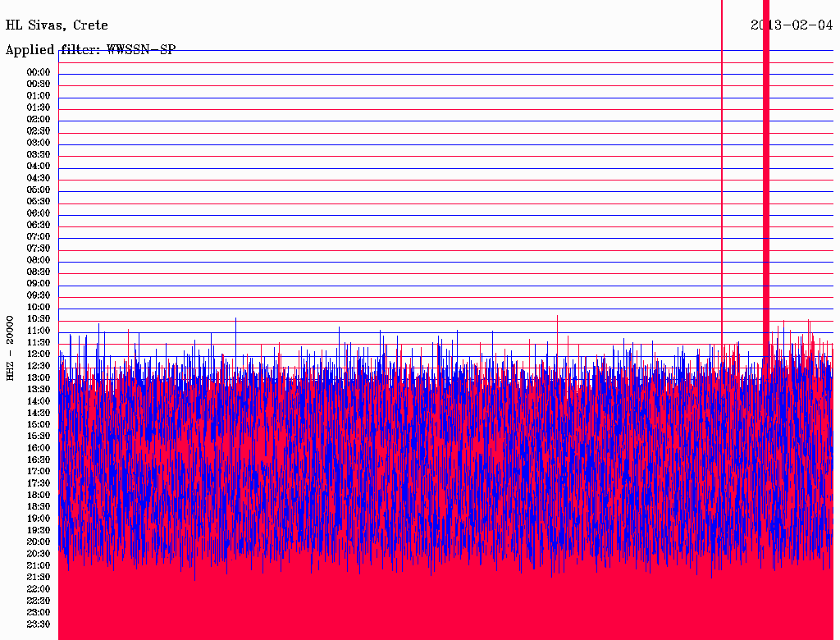Click the 15:00 time label
Screen dimensions: 840x640
coord(39,424)
